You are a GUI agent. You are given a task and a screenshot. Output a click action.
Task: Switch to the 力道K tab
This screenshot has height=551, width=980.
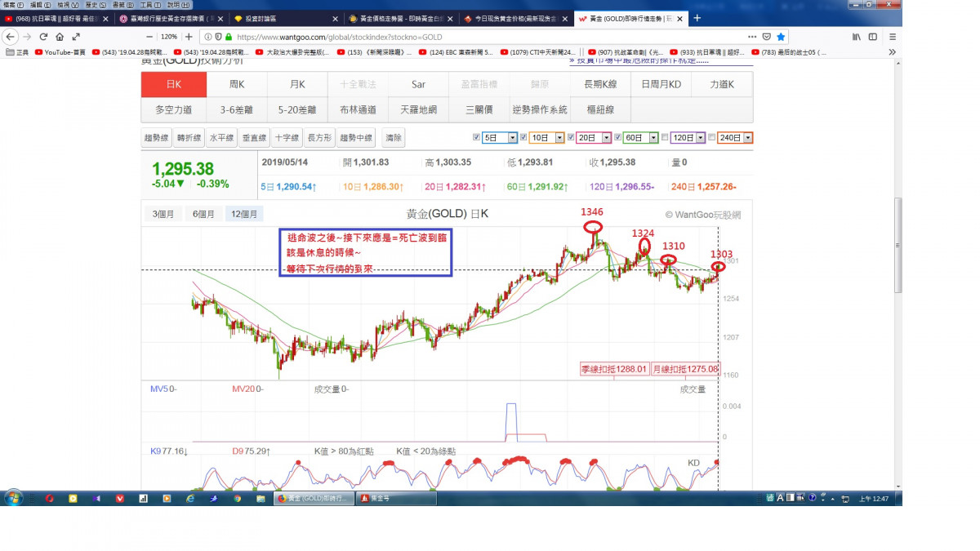click(722, 84)
